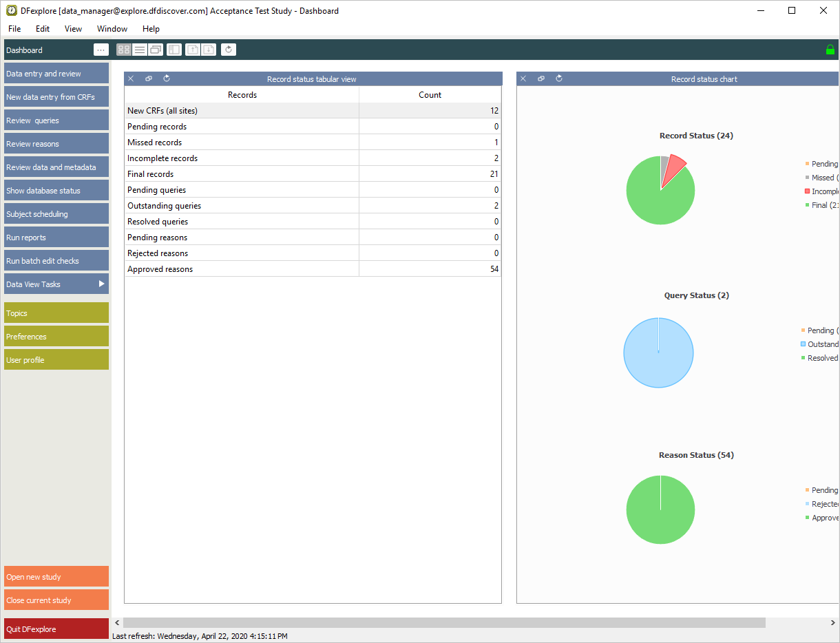Click the green lock icon
Viewport: 840px width, 643px height.
click(830, 50)
